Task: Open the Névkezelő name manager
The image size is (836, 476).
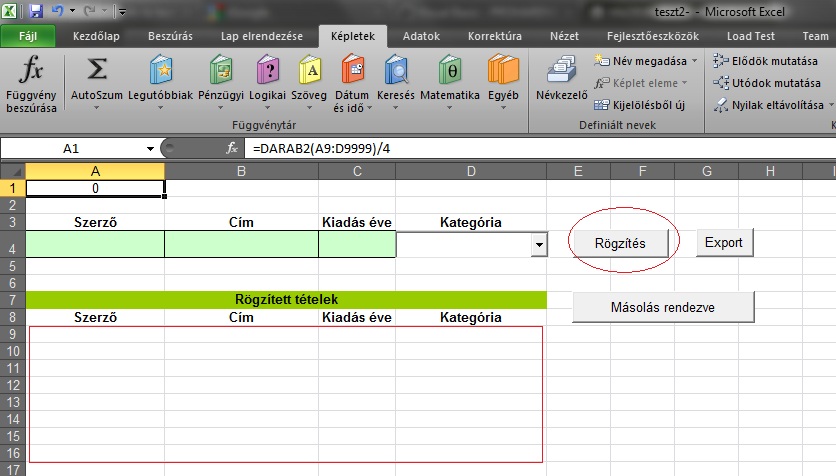Action: tap(561, 78)
